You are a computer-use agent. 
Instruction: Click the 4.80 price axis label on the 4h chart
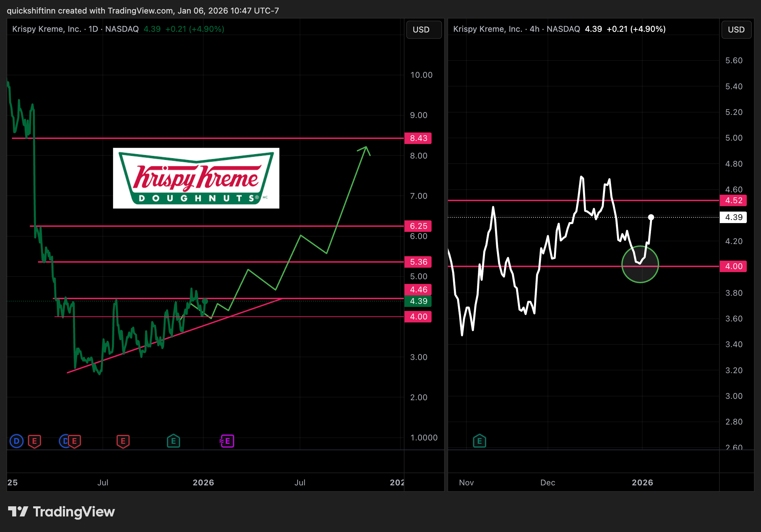[734, 164]
